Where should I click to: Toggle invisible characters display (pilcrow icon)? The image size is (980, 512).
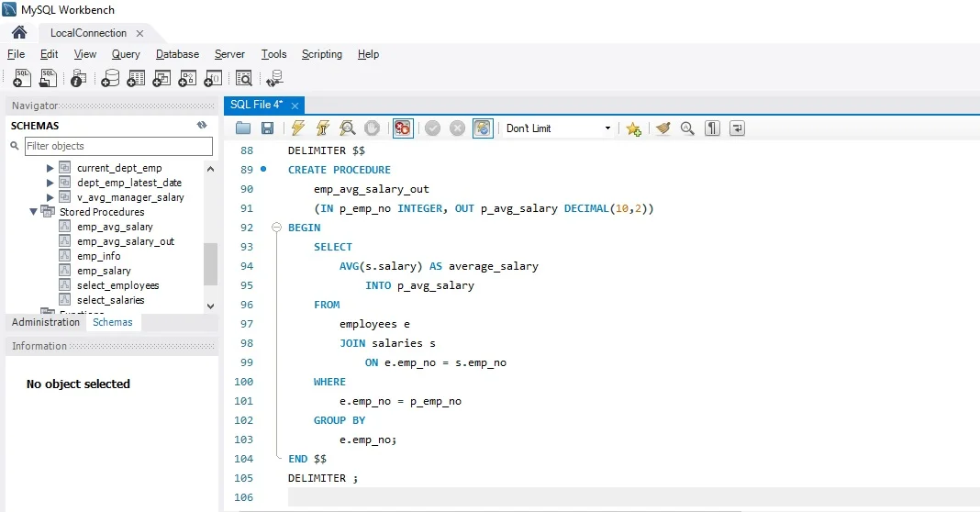click(x=712, y=128)
